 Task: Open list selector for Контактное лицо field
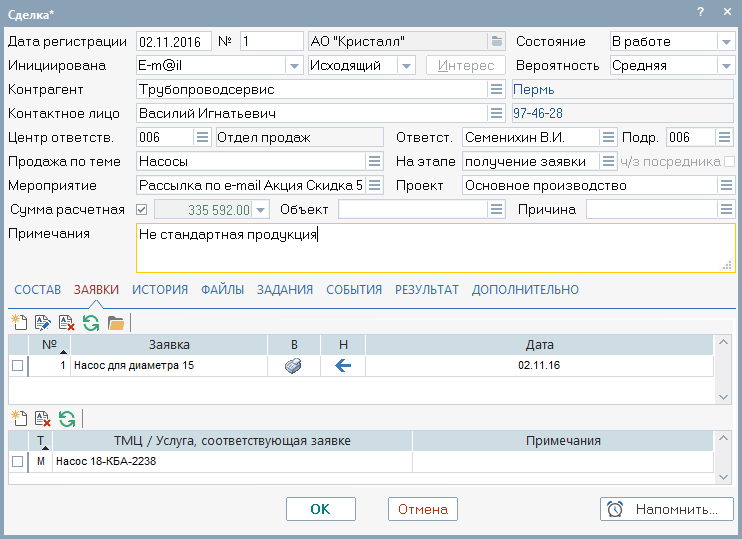click(496, 113)
